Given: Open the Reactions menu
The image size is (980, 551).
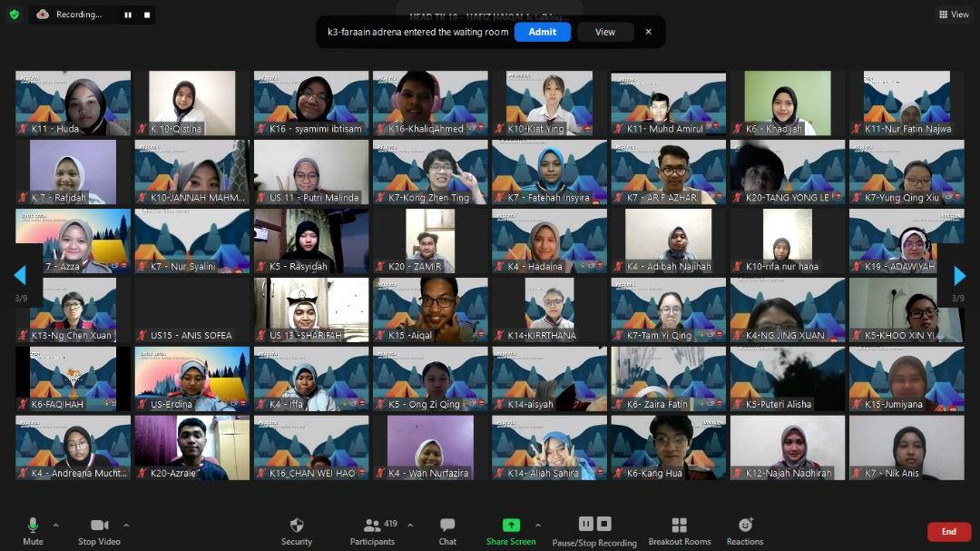Looking at the screenshot, I should (745, 530).
